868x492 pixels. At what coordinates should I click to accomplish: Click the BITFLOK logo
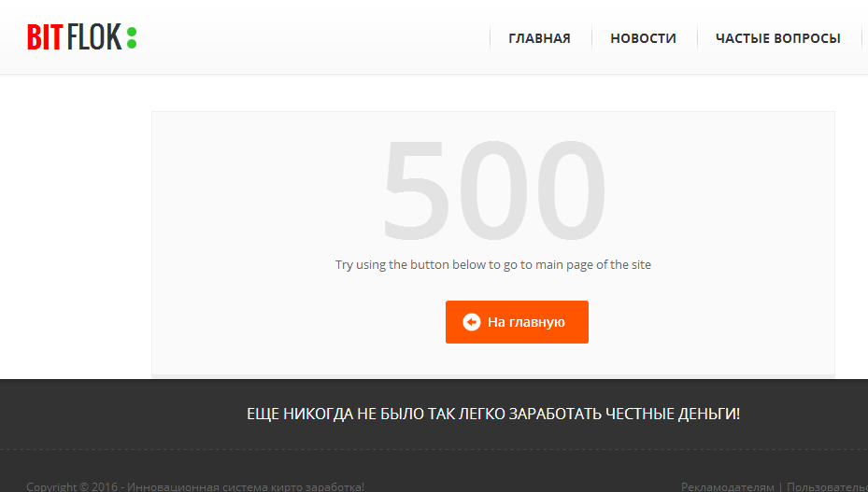click(82, 37)
